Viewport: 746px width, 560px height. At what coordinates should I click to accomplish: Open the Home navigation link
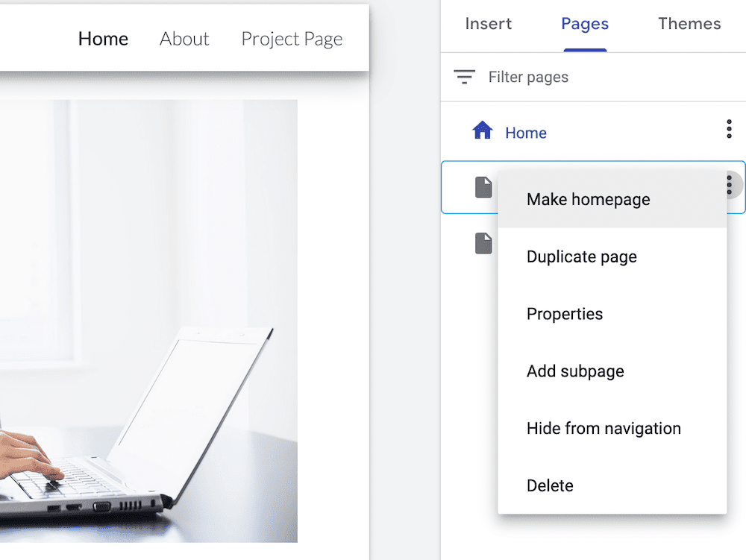[x=103, y=39]
